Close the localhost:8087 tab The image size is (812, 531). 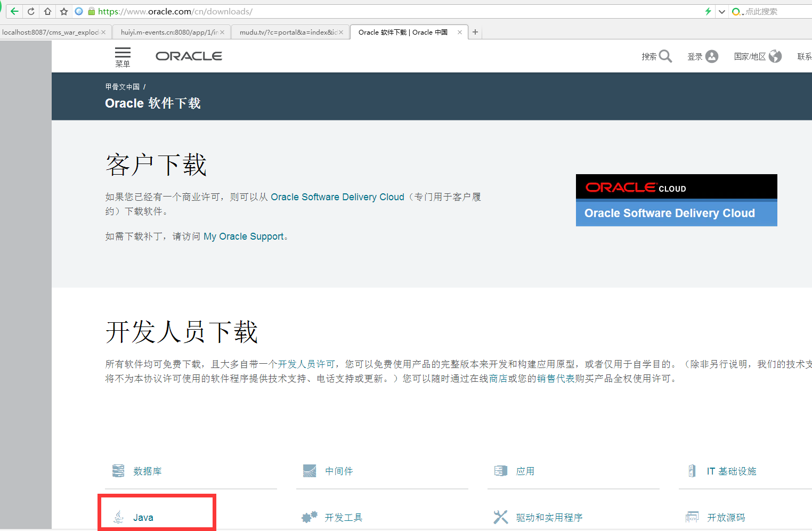(103, 32)
